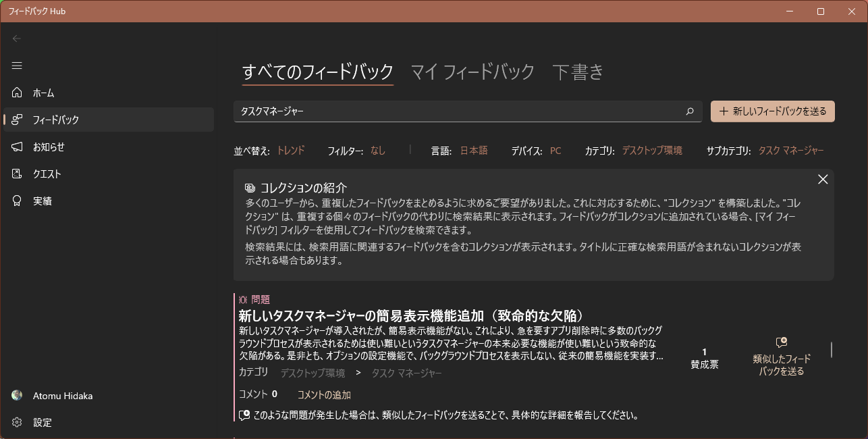Open the カテゴリ デスクトップ環境 dropdown
The image size is (868, 439).
(x=652, y=151)
